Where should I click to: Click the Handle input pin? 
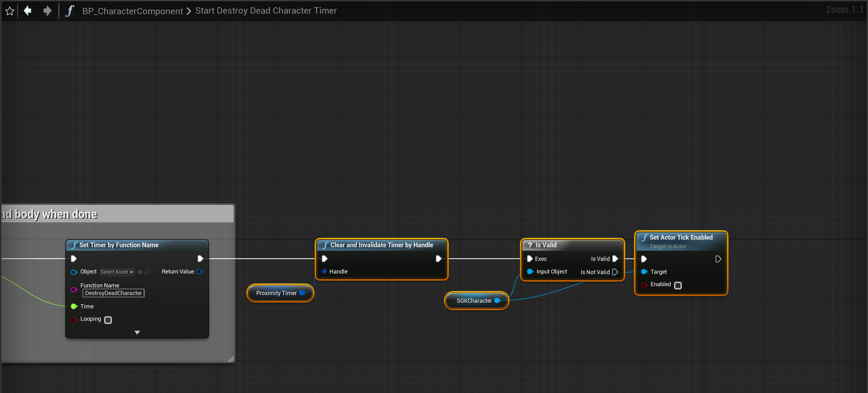click(x=324, y=271)
